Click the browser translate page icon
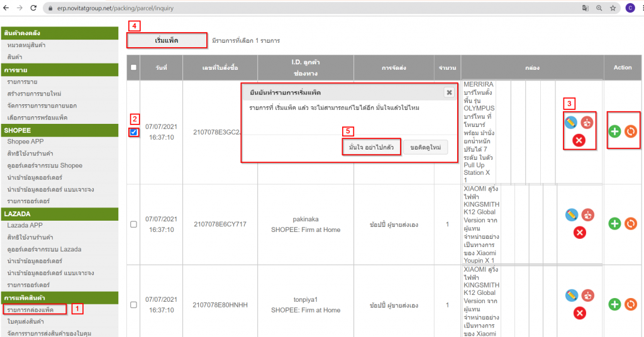The height and width of the screenshot is (337, 644). (585, 8)
